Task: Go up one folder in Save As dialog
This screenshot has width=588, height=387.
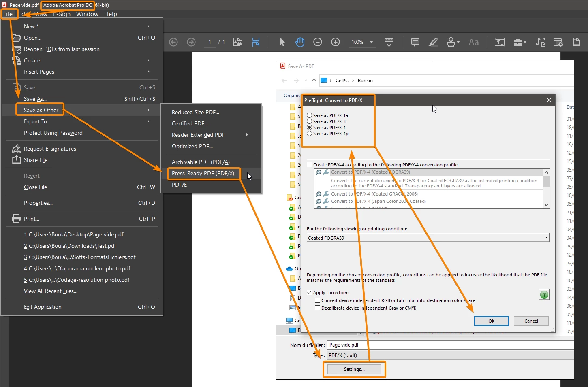Action: pos(314,81)
